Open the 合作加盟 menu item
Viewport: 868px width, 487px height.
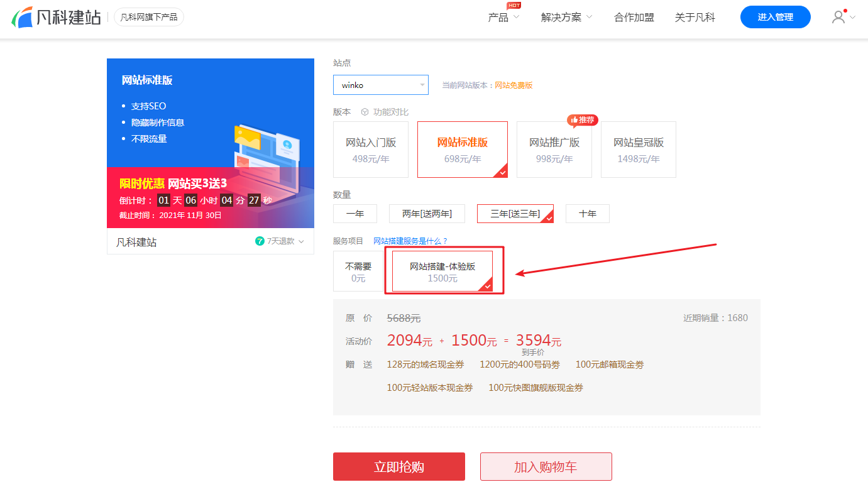coord(634,17)
